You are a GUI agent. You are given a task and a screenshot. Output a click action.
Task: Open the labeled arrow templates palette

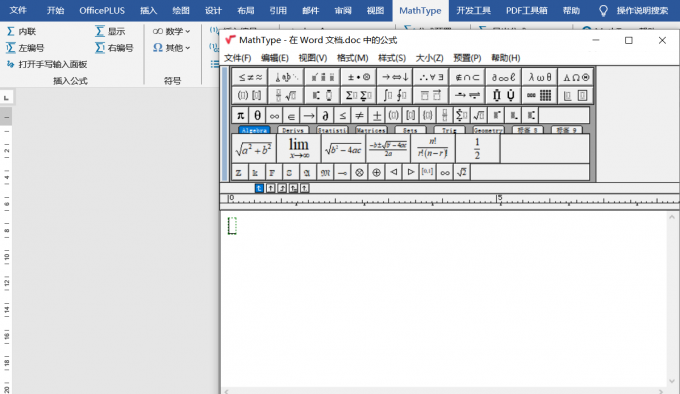(x=467, y=95)
